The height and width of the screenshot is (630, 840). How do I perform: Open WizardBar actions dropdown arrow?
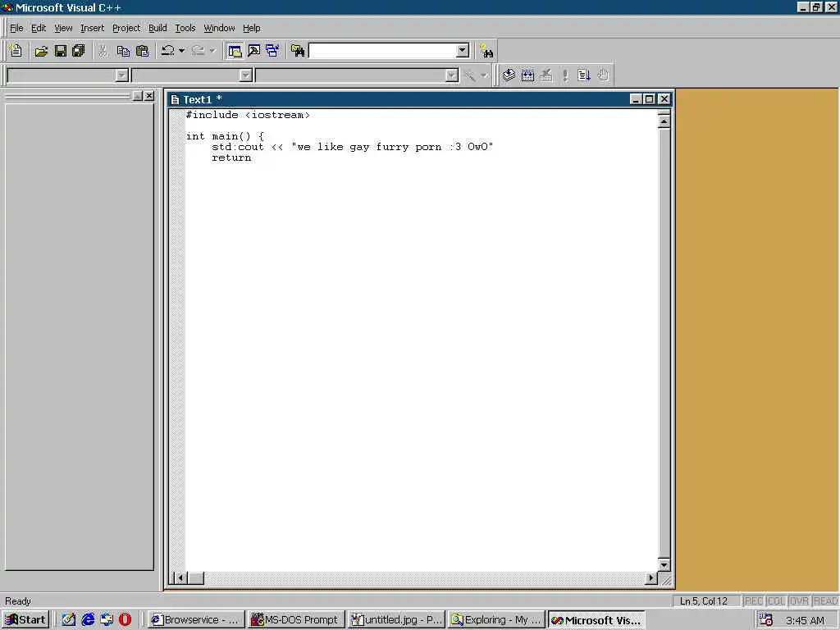pyautogui.click(x=484, y=75)
